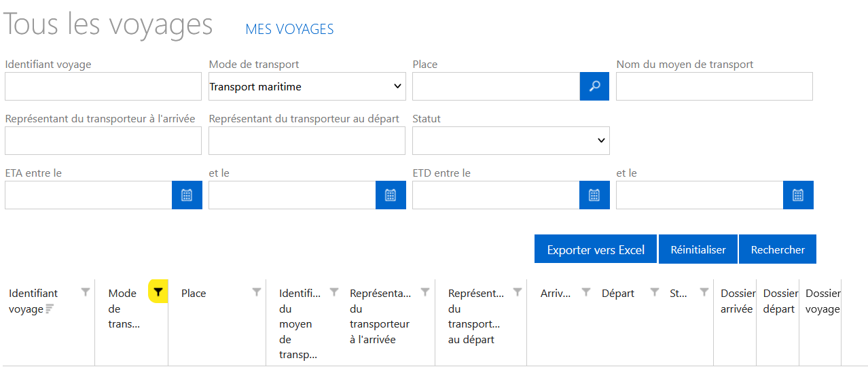Click the Place search magnifier icon
The image size is (868, 369).
(594, 86)
